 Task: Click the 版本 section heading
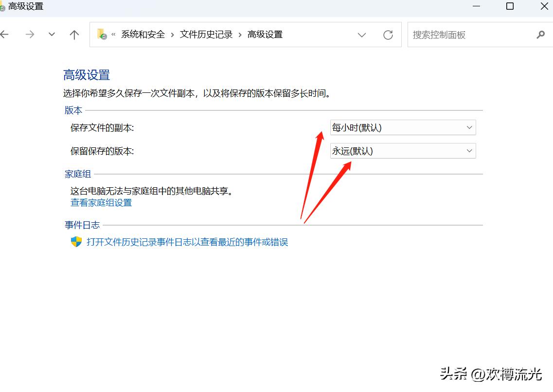[x=73, y=110]
